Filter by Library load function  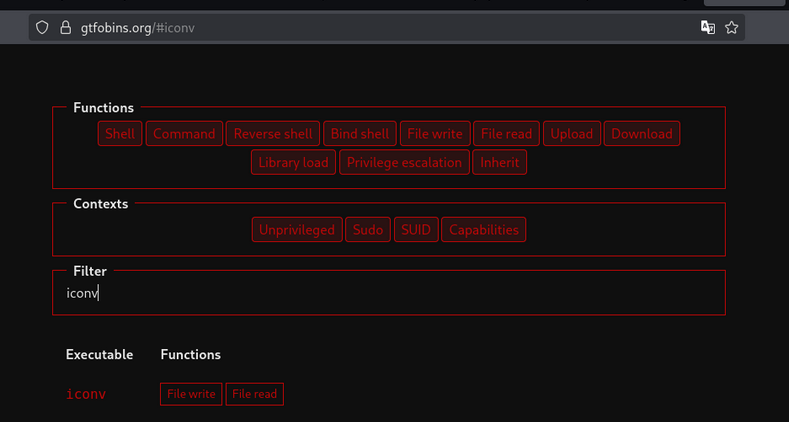coord(293,162)
